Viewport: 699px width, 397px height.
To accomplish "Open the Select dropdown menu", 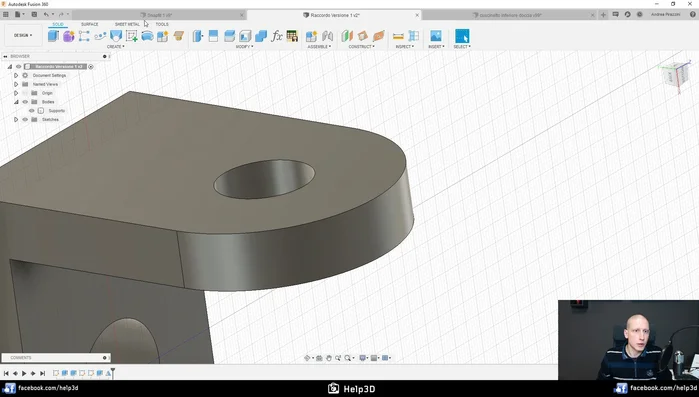I will [x=462, y=46].
